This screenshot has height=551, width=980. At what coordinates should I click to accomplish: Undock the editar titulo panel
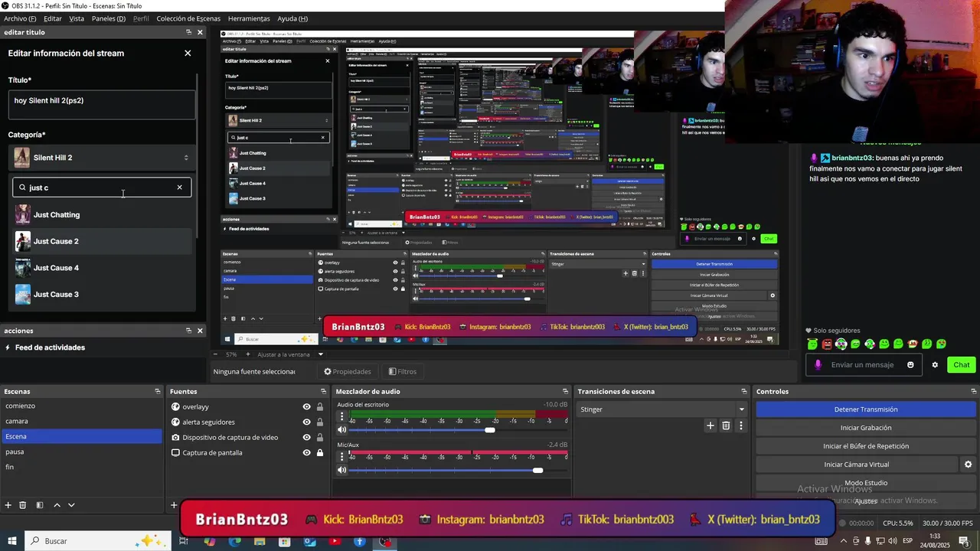coord(188,32)
